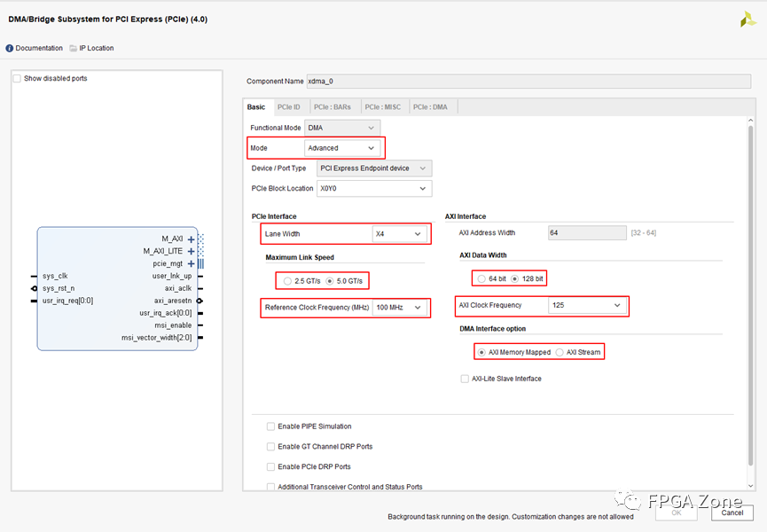Click the msi_vector_width[2:0] port label
The height and width of the screenshot is (532, 767).
[157, 338]
